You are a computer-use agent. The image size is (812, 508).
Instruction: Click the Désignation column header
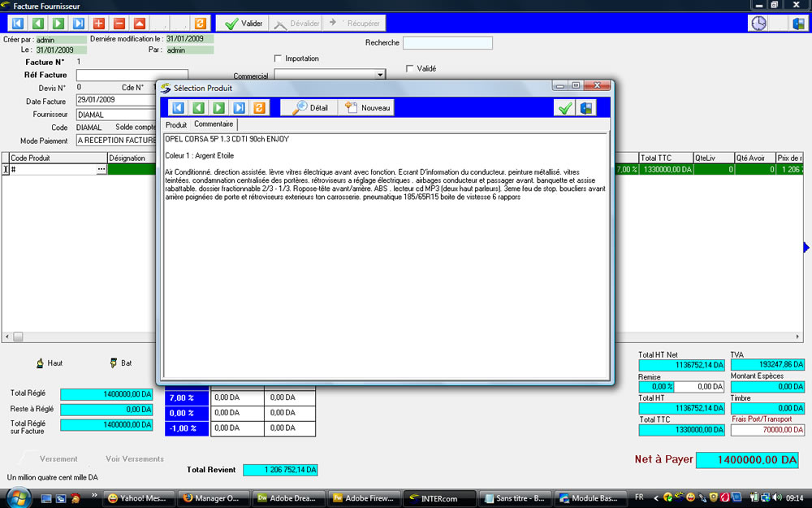pos(132,158)
